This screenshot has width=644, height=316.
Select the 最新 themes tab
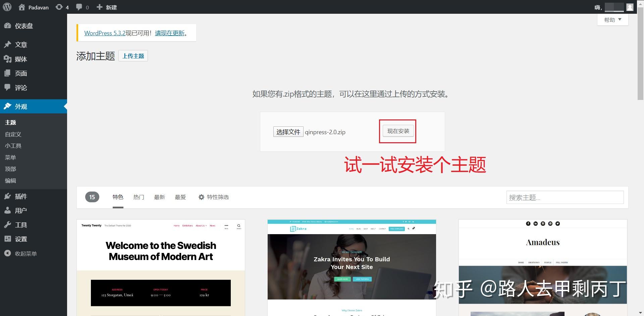[159, 197]
